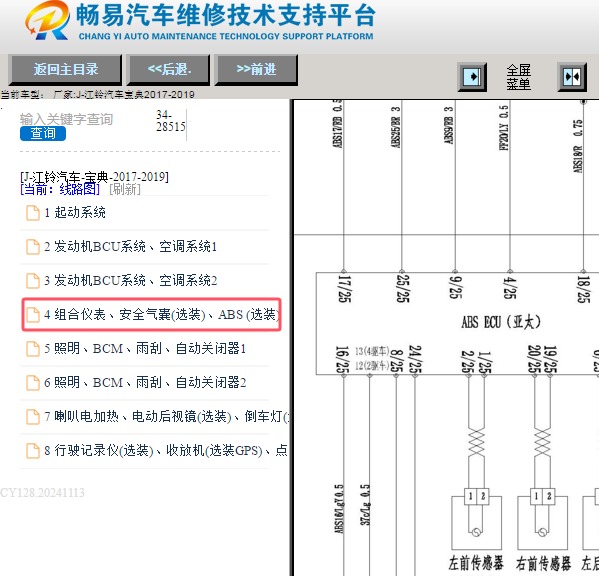Click pin label 18/25 in wiring diagram

(x=583, y=289)
